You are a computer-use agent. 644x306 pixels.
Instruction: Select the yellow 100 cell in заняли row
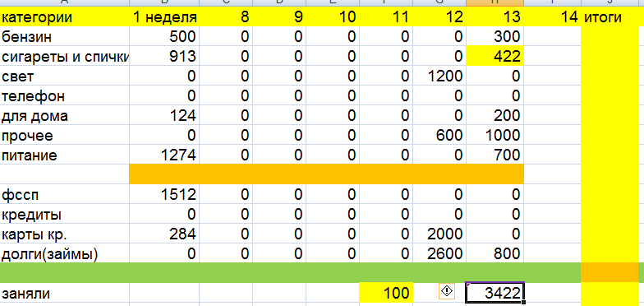click(386, 293)
